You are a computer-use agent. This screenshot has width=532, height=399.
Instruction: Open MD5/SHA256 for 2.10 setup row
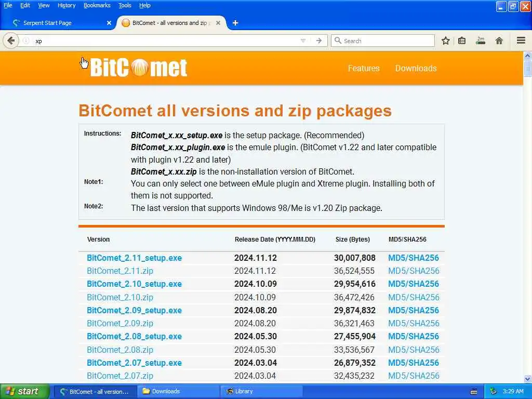point(414,284)
